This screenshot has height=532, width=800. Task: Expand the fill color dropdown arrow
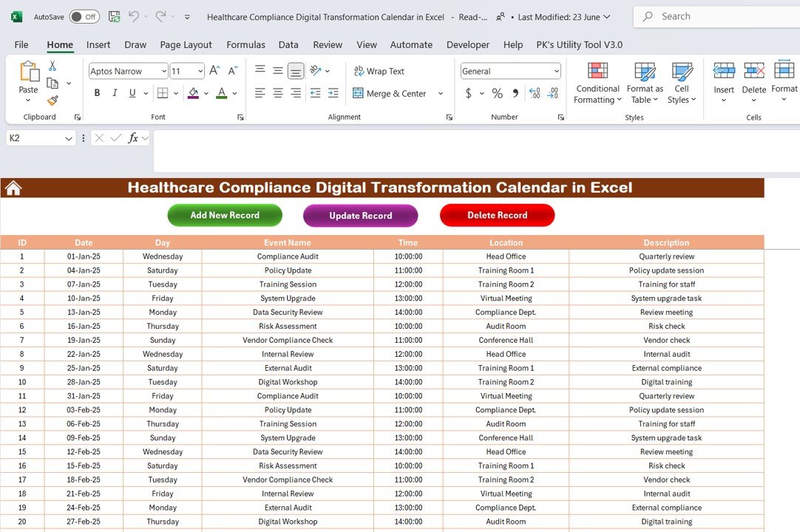pyautogui.click(x=206, y=93)
